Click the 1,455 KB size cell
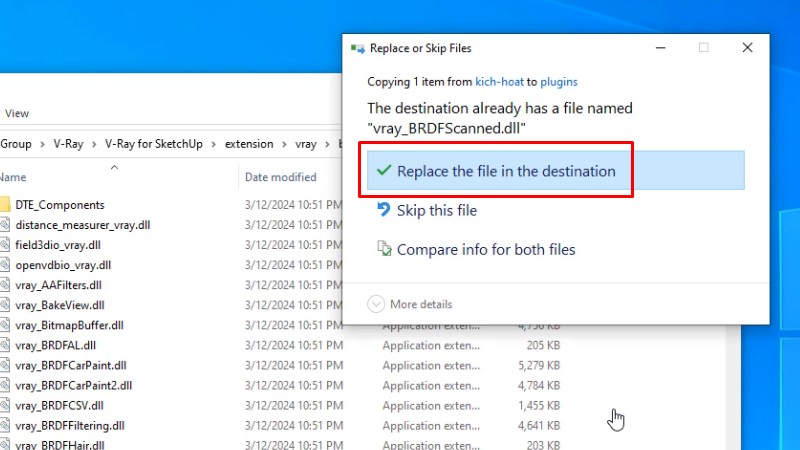 (x=539, y=406)
